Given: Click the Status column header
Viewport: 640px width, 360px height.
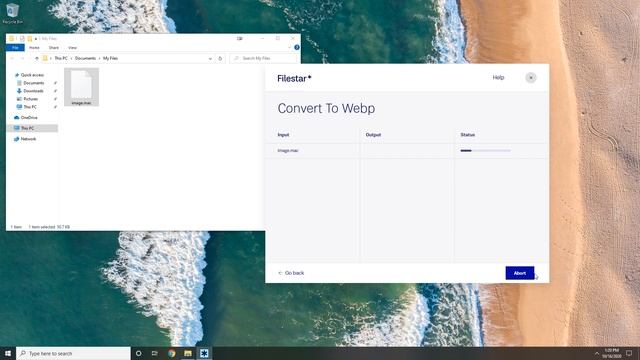Looking at the screenshot, I should click(467, 135).
